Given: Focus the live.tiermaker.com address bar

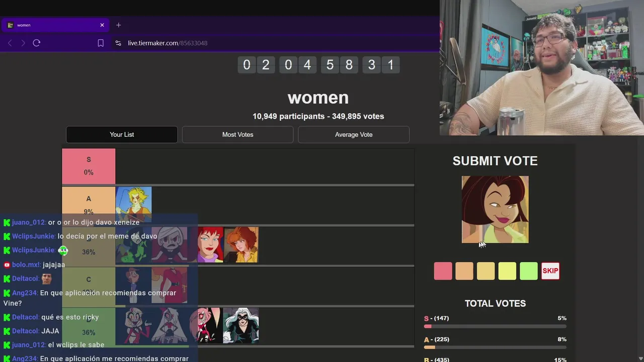Looking at the screenshot, I should pos(168,43).
